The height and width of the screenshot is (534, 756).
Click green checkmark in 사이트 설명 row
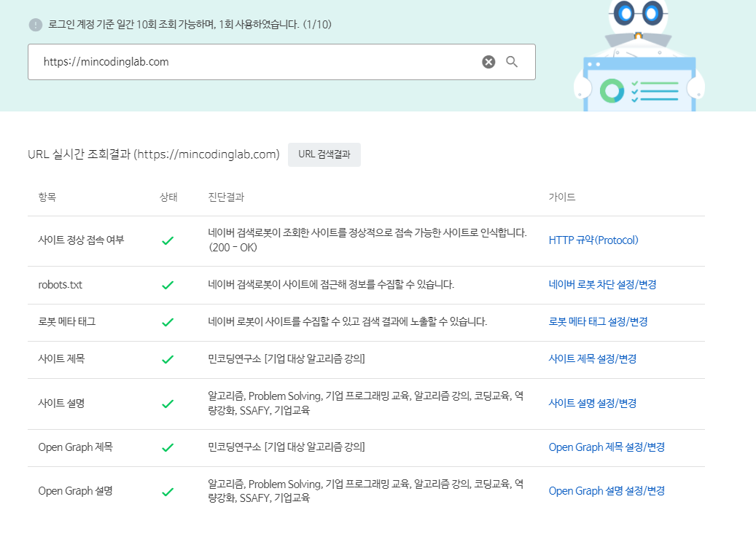click(168, 404)
